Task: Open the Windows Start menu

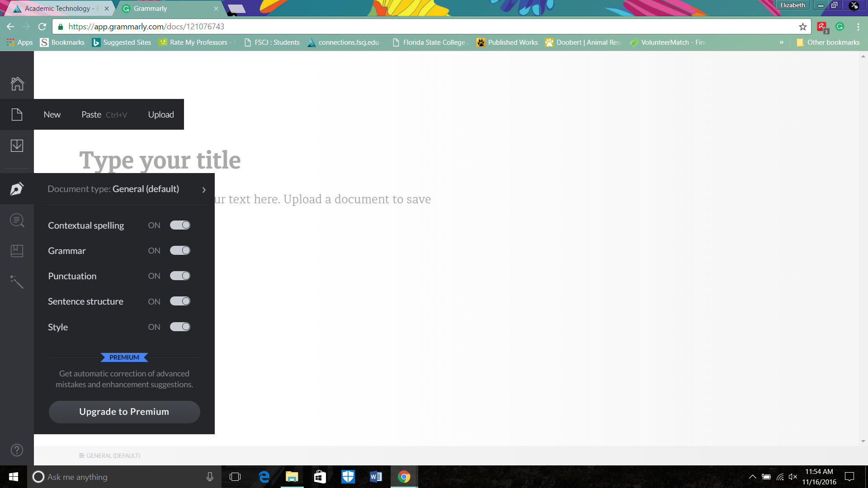Action: (14, 477)
